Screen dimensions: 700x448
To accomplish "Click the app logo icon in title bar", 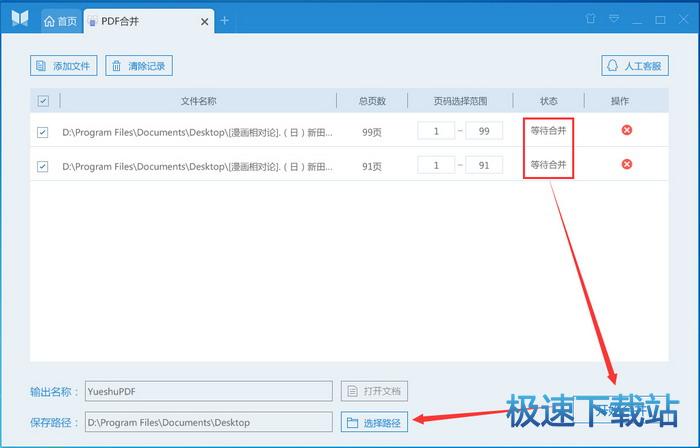I will pos(20,18).
